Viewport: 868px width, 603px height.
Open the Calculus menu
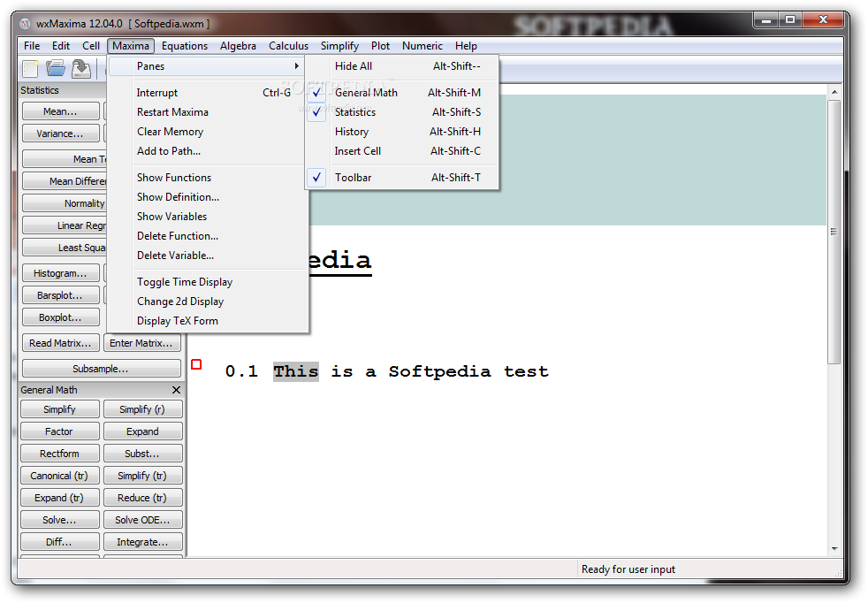pos(288,46)
